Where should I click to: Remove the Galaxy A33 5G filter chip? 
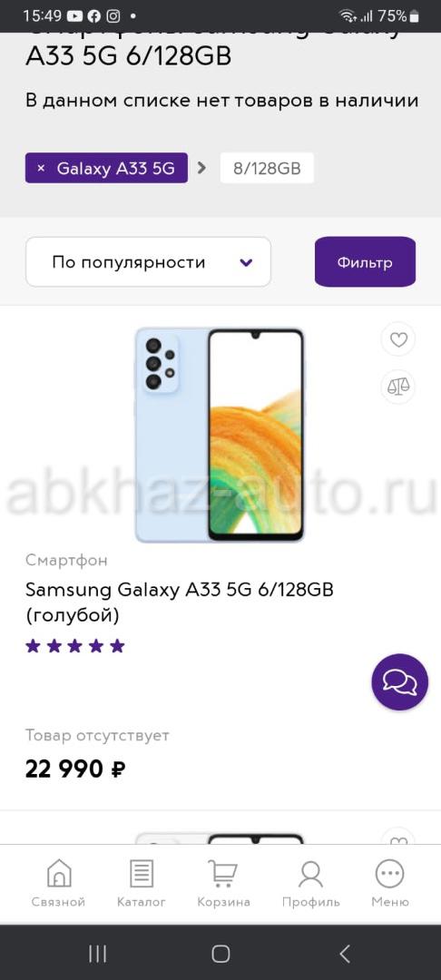click(x=41, y=168)
